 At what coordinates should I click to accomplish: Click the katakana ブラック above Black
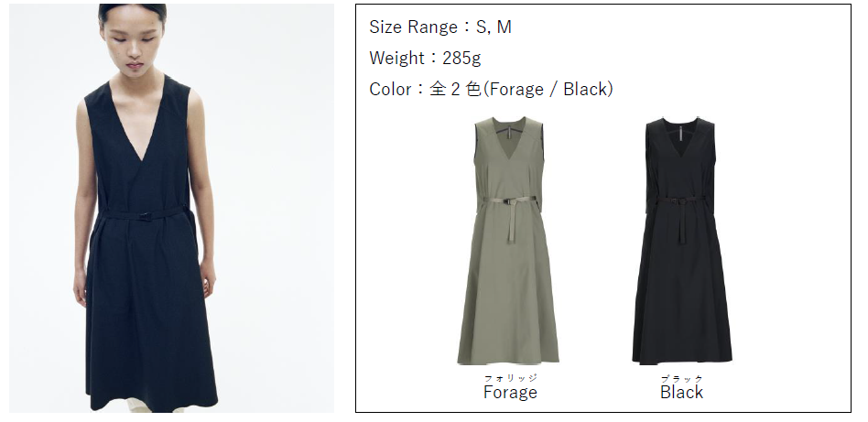682,378
